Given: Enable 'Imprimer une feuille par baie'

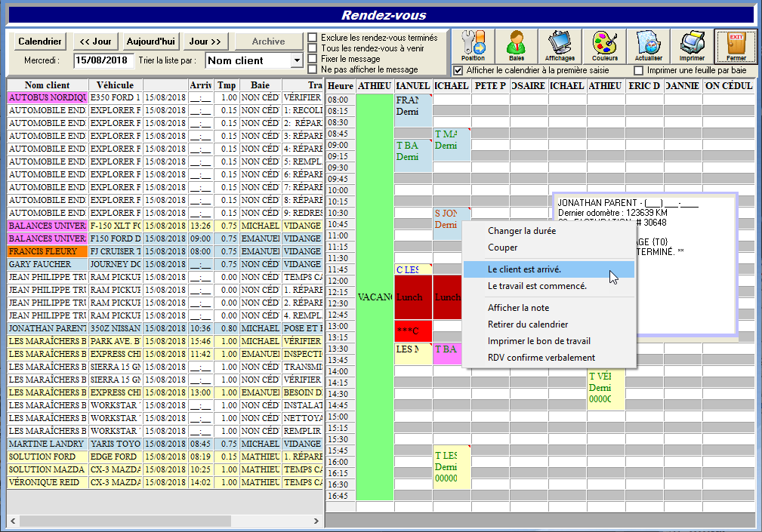Looking at the screenshot, I should [639, 70].
